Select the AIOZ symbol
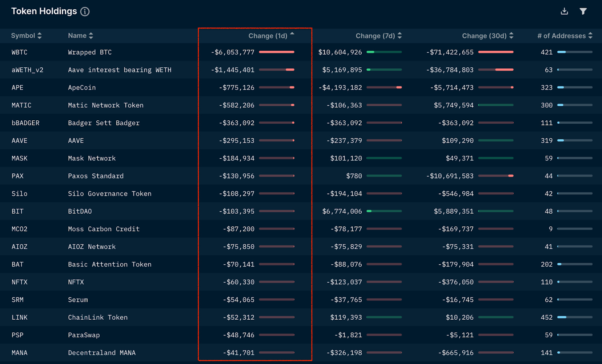Screen dimensions: 602x364 click(20, 247)
